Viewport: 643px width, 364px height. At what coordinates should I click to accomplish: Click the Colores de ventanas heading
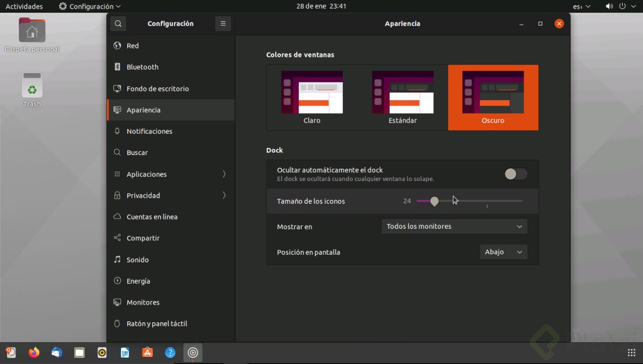(x=300, y=55)
